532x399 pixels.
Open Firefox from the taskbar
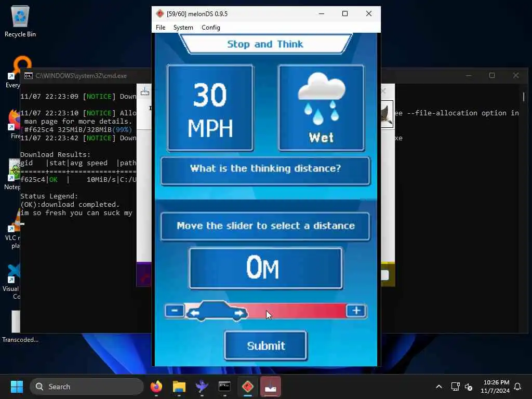[x=156, y=387]
